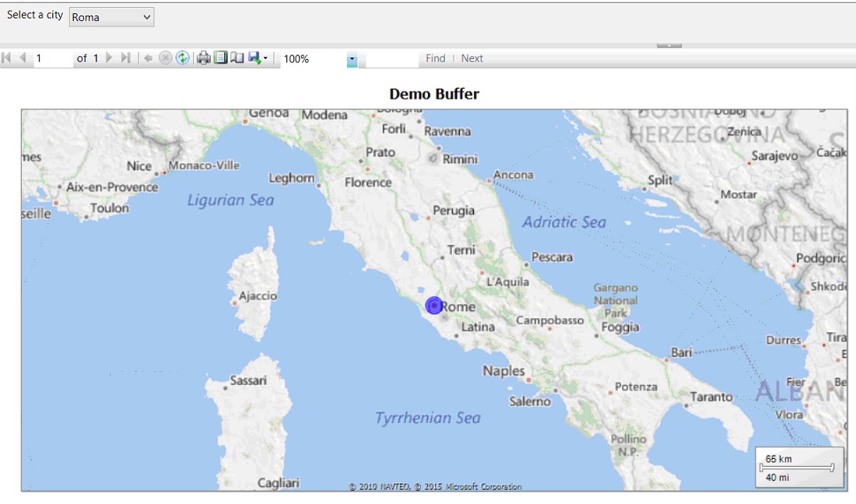Click the Ajaccio label on map
The width and height of the screenshot is (856, 504).
258,296
